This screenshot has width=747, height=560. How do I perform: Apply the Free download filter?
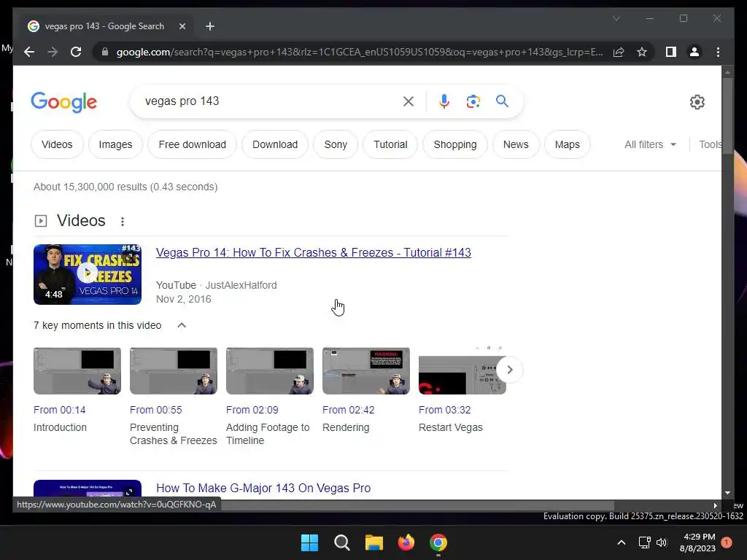point(192,144)
